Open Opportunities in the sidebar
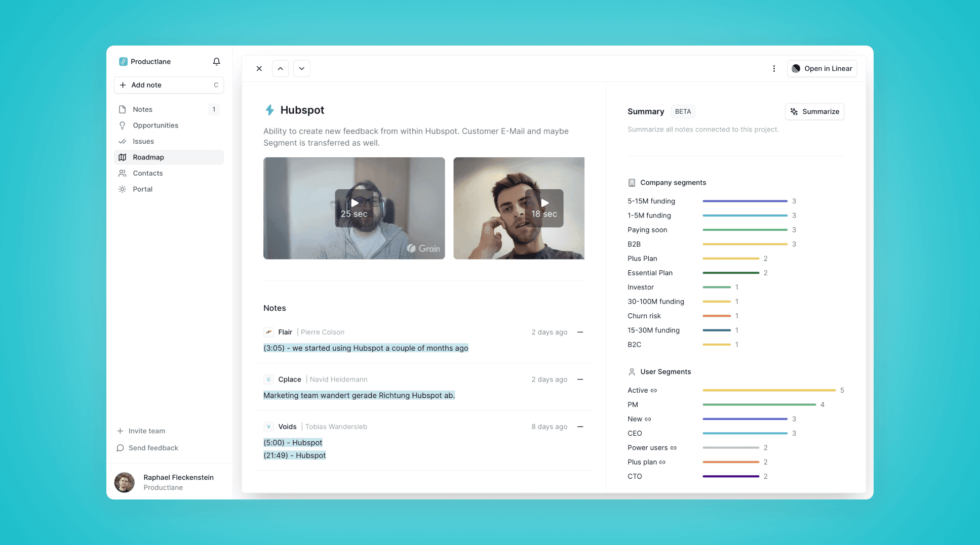The width and height of the screenshot is (980, 545). tap(155, 125)
